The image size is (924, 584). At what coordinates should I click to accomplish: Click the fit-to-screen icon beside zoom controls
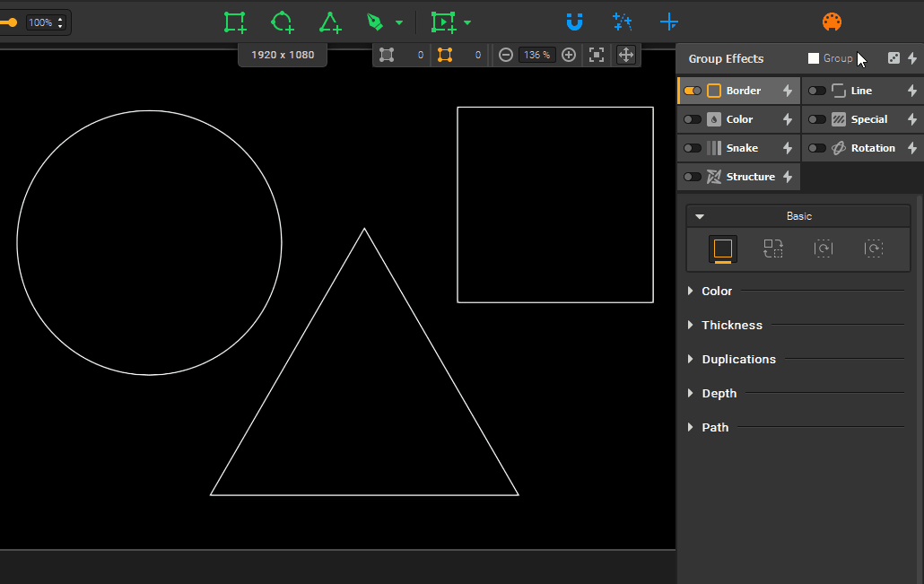(597, 55)
